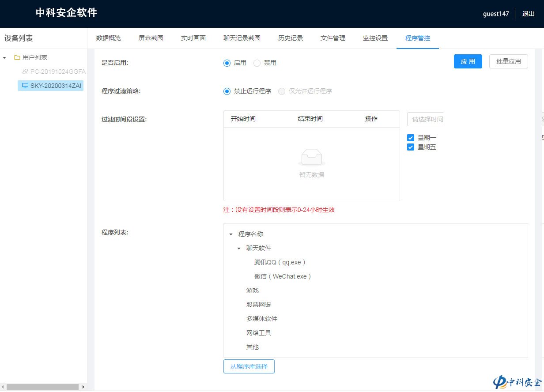Select the 禁用 radio button
The height and width of the screenshot is (392, 544).
[x=257, y=63]
